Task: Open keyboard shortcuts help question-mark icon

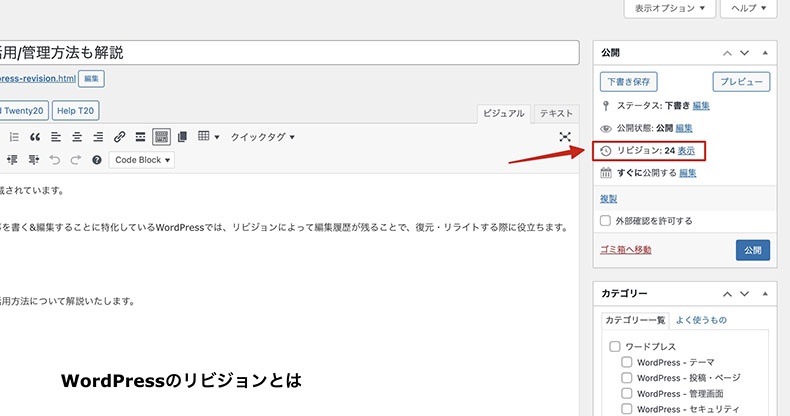Action: [x=97, y=160]
